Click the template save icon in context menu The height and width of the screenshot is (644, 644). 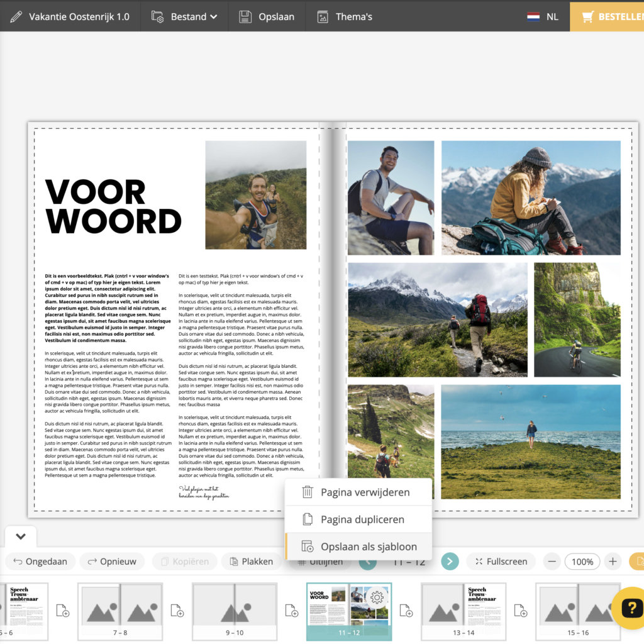click(x=308, y=547)
